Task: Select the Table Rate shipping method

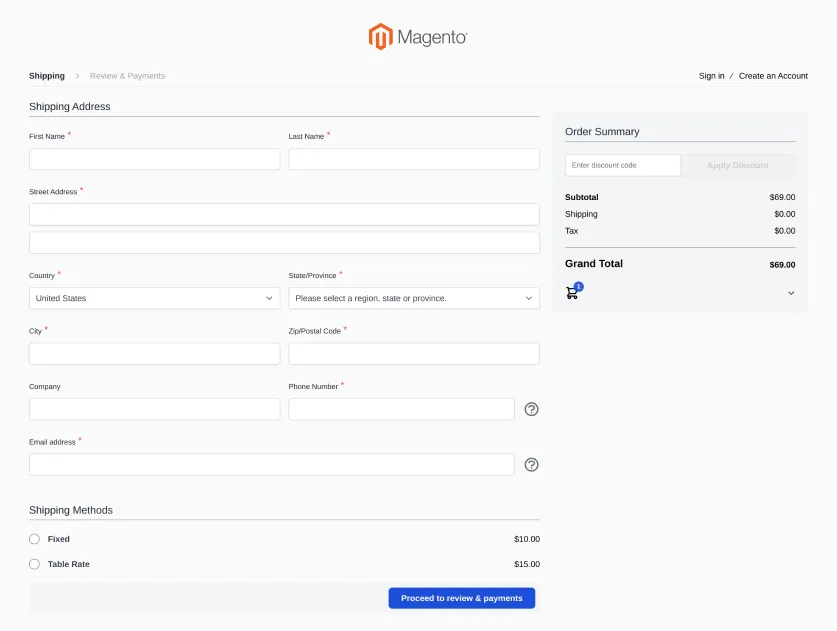Action: tap(33, 564)
